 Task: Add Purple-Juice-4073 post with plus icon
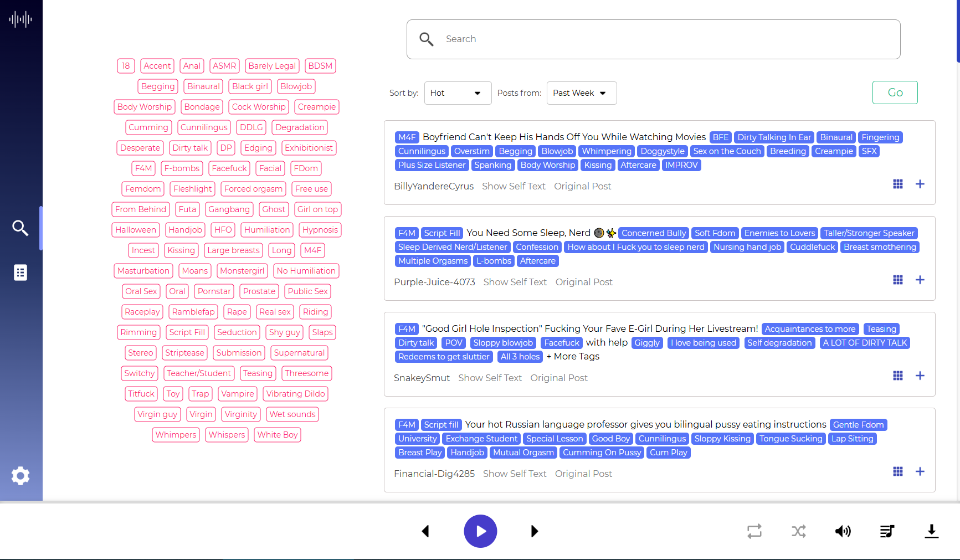pos(920,280)
